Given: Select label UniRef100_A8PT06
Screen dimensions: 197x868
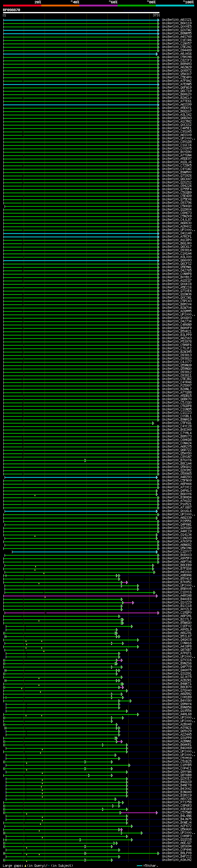Looking at the screenshot, I should click(x=177, y=562).
